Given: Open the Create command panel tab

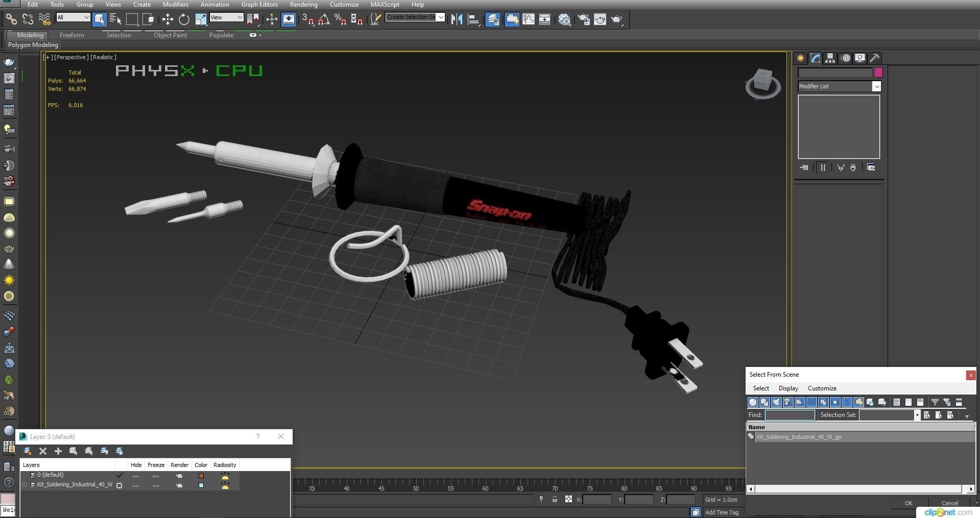Looking at the screenshot, I should point(800,58).
